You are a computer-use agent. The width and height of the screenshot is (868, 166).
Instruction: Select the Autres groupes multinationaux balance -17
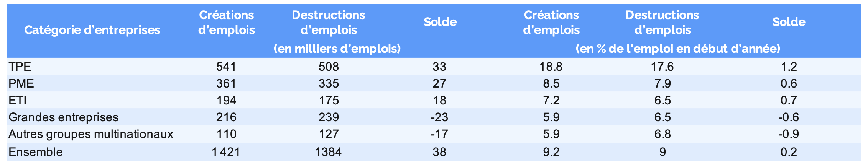[x=439, y=134]
